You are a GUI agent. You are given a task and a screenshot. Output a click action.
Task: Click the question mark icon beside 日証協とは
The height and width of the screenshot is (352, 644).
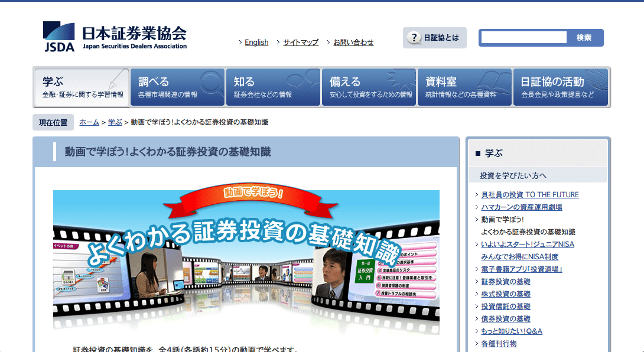pyautogui.click(x=415, y=38)
